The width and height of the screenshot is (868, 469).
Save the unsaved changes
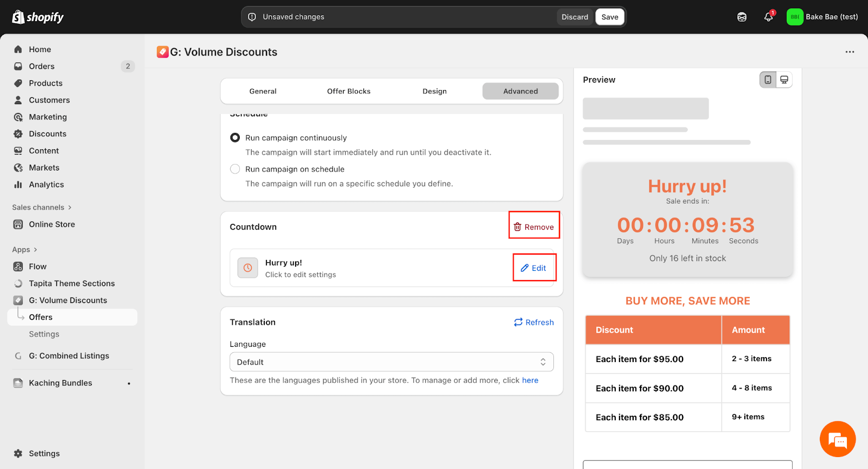[x=610, y=17]
